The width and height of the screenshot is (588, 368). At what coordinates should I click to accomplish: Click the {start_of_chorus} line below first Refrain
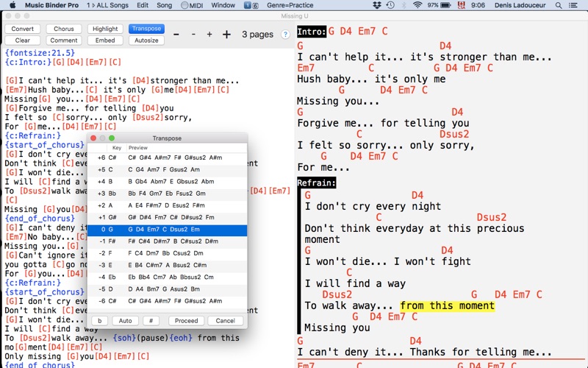click(x=44, y=145)
